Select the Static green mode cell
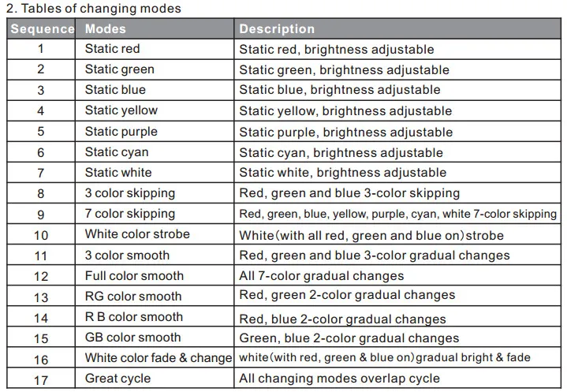 pos(155,69)
